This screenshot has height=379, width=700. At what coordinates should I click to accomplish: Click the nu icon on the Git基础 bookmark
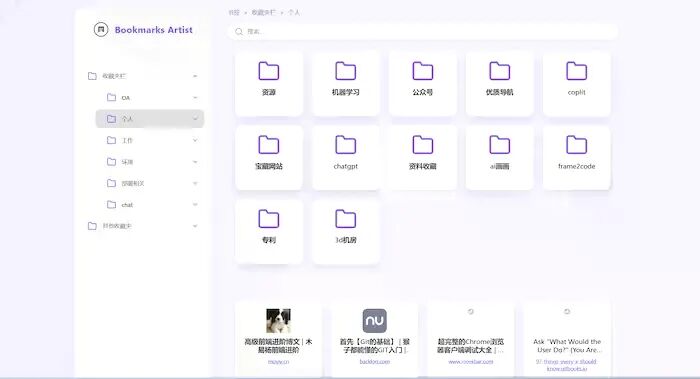pyautogui.click(x=375, y=321)
